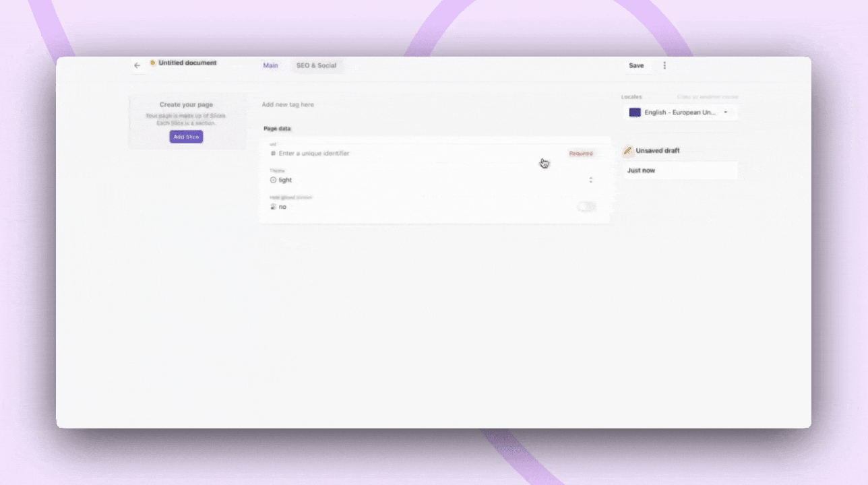Click the Required badge on the UID field
868x485 pixels.
pyautogui.click(x=580, y=153)
